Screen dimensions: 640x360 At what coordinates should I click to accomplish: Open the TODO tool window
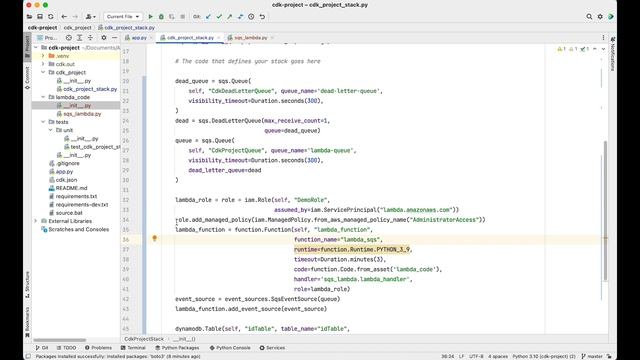click(x=67, y=348)
